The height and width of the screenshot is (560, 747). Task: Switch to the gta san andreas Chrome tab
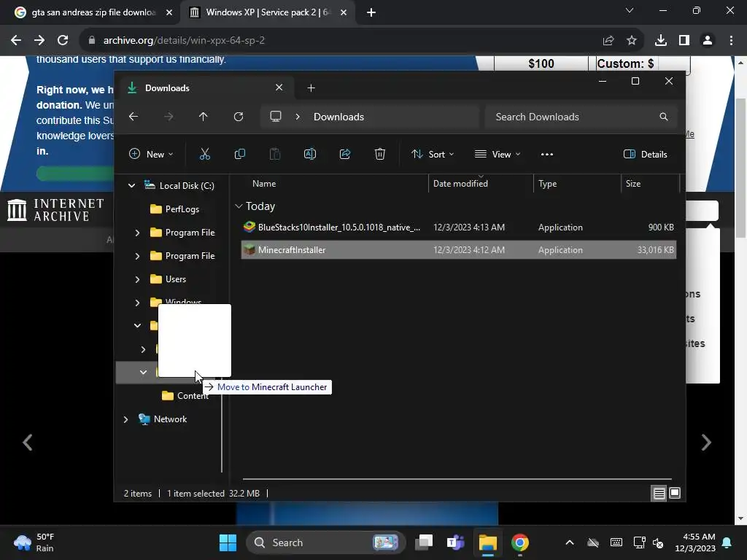click(93, 12)
